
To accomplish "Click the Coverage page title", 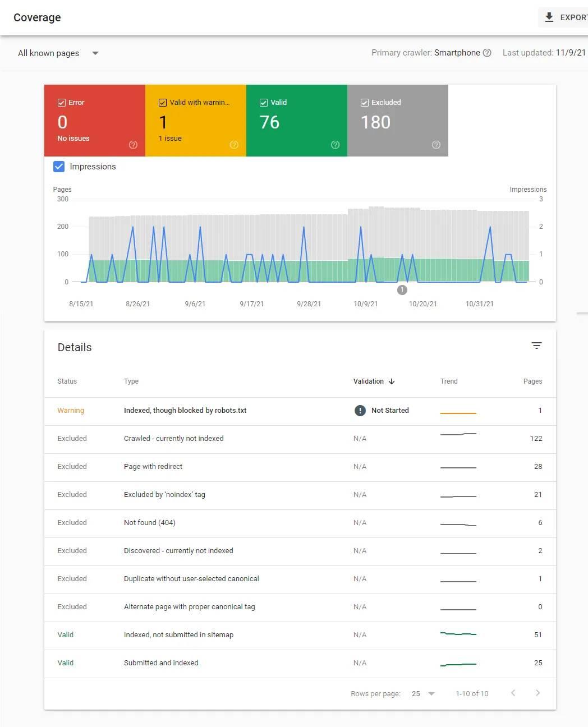I will point(37,17).
